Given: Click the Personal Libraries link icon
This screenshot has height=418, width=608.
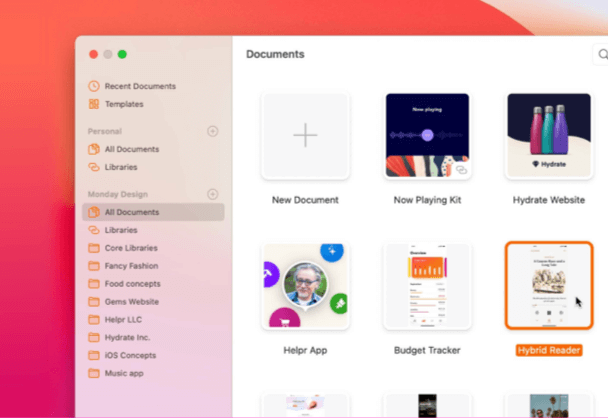Looking at the screenshot, I should [x=94, y=167].
